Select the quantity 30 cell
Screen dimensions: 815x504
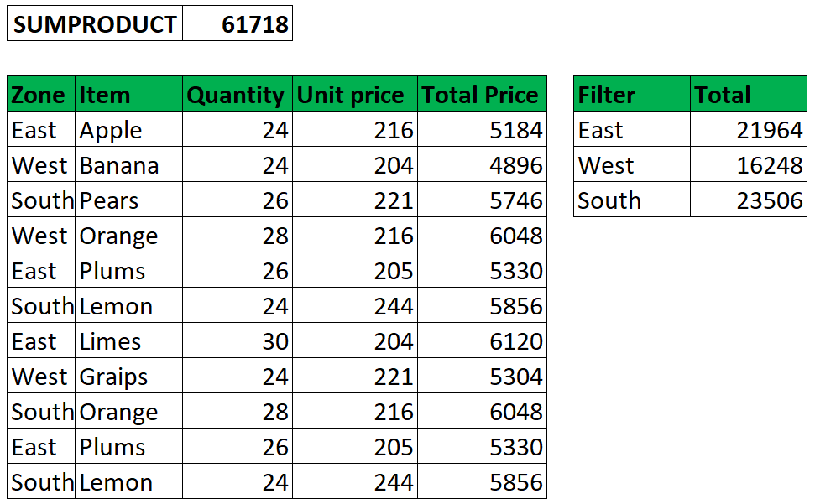238,340
